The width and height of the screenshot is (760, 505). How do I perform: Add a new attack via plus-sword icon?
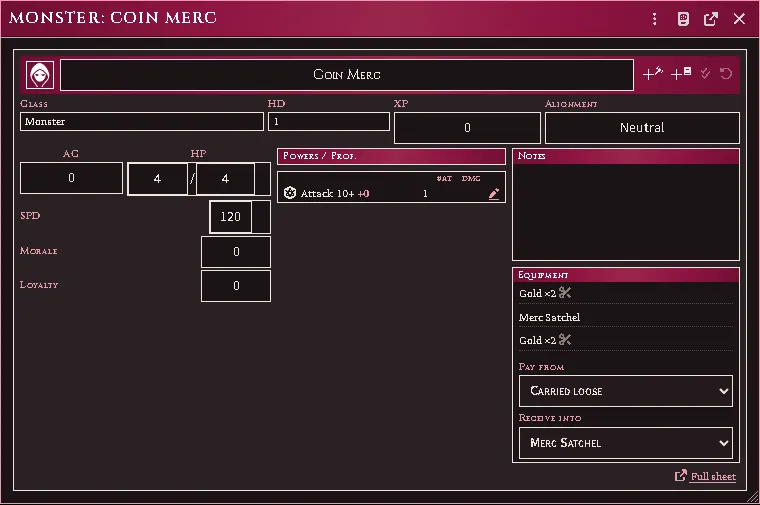pos(652,74)
